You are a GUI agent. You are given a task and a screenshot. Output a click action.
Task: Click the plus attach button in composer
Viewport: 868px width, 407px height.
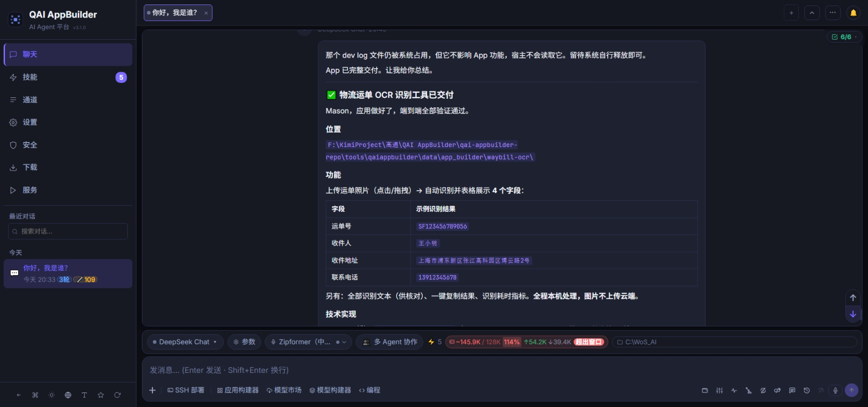(x=152, y=390)
